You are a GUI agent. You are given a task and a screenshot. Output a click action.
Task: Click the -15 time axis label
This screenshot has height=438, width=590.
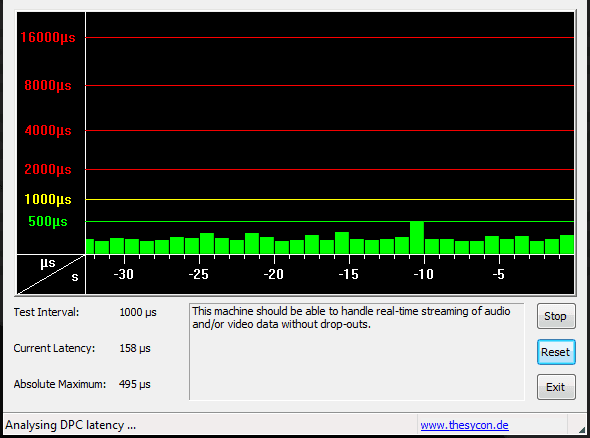pos(348,274)
